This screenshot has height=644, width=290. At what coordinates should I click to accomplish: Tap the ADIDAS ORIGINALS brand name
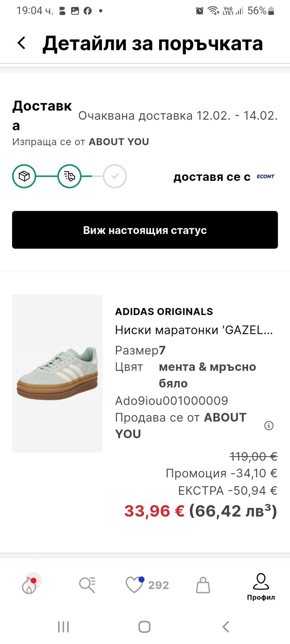tap(164, 312)
